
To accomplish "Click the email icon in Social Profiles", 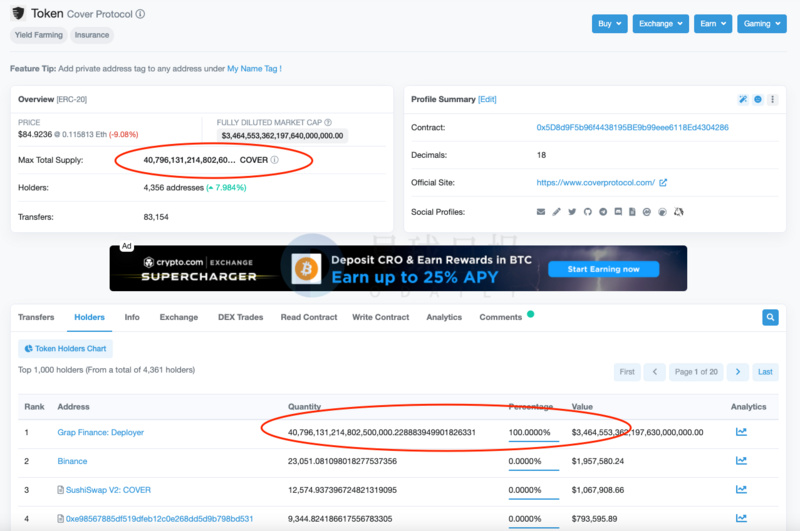I will pos(541,212).
